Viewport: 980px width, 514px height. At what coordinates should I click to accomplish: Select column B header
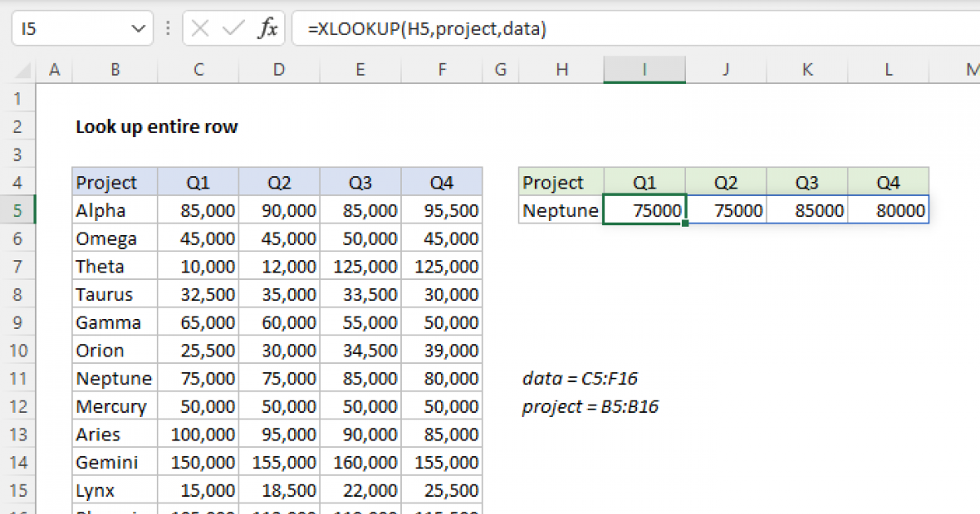coord(115,71)
